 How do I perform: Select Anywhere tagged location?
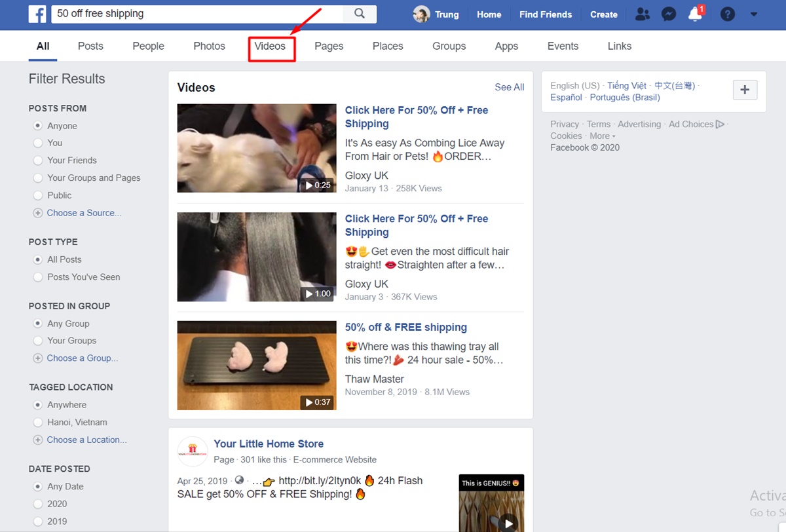pos(38,405)
